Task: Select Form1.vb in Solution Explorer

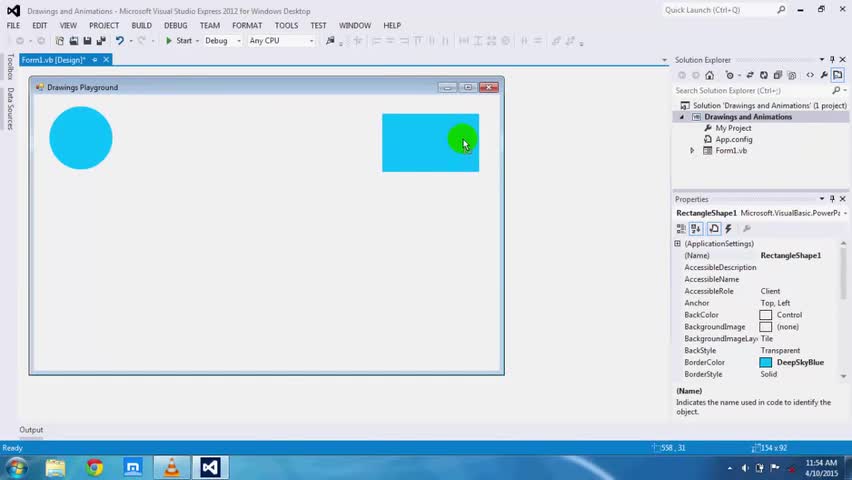Action: 731,151
